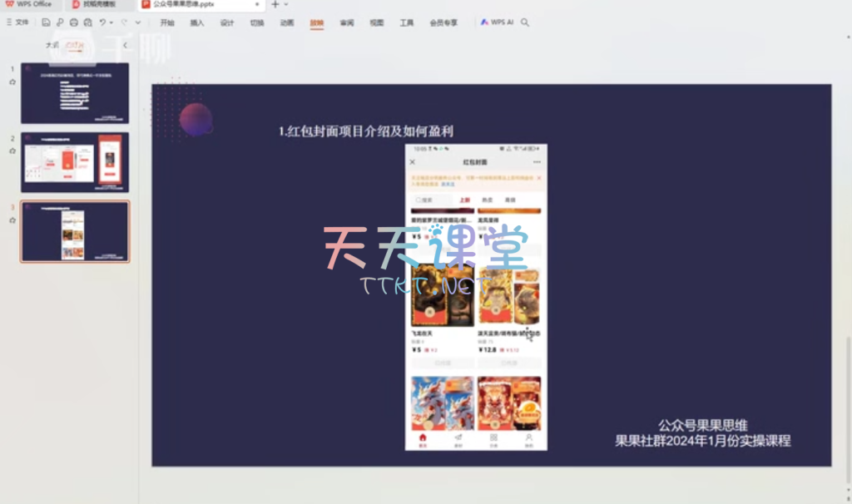
Task: Open the 文件 file menu
Action: [x=17, y=22]
